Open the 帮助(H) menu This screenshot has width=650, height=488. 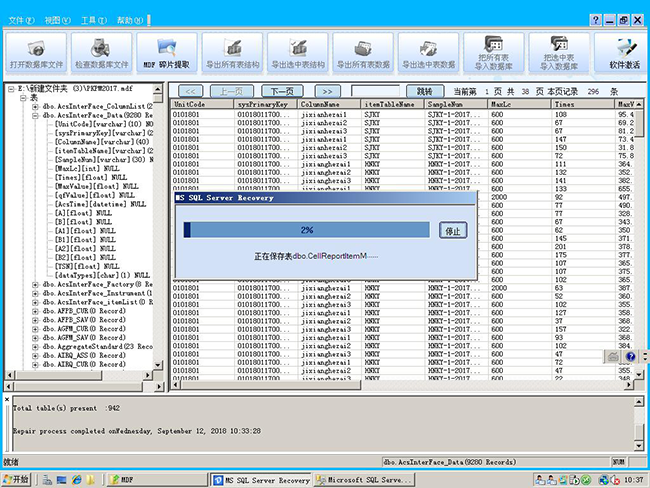pyautogui.click(x=130, y=20)
